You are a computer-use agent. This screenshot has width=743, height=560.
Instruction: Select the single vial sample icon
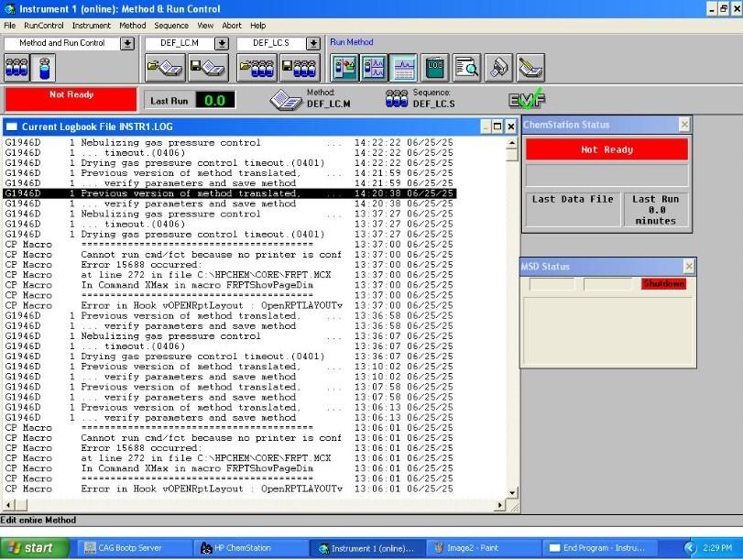(x=43, y=67)
